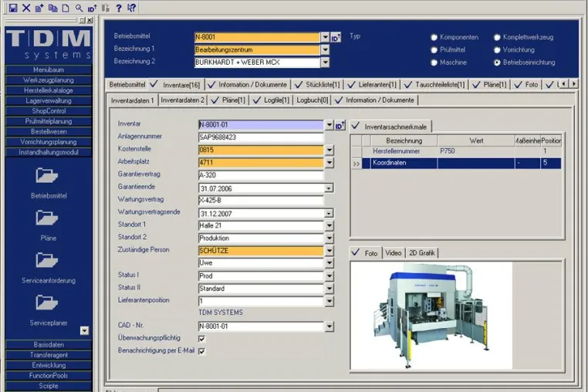Select the Vorrichtung radio button
This screenshot has width=588, height=392.
point(497,50)
